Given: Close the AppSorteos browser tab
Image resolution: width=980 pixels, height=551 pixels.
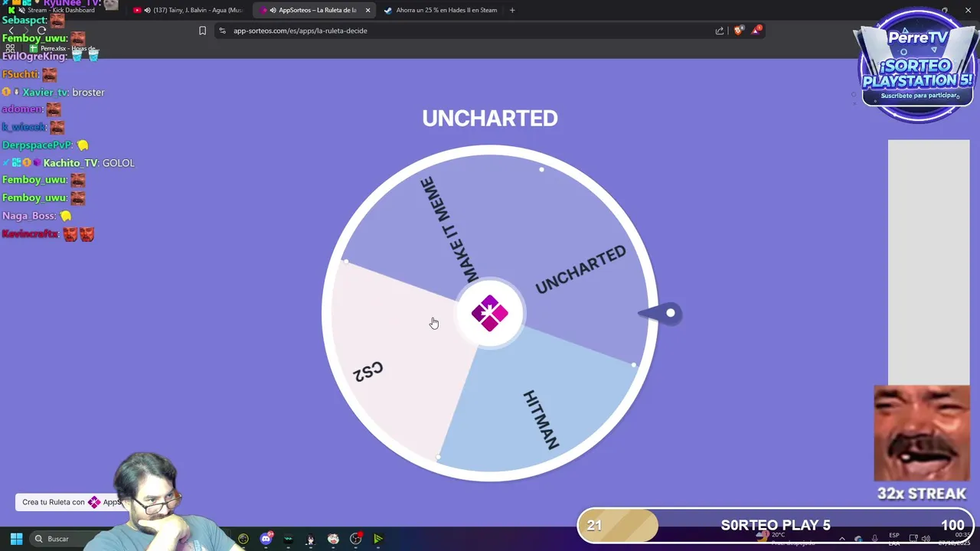Looking at the screenshot, I should click(x=367, y=10).
